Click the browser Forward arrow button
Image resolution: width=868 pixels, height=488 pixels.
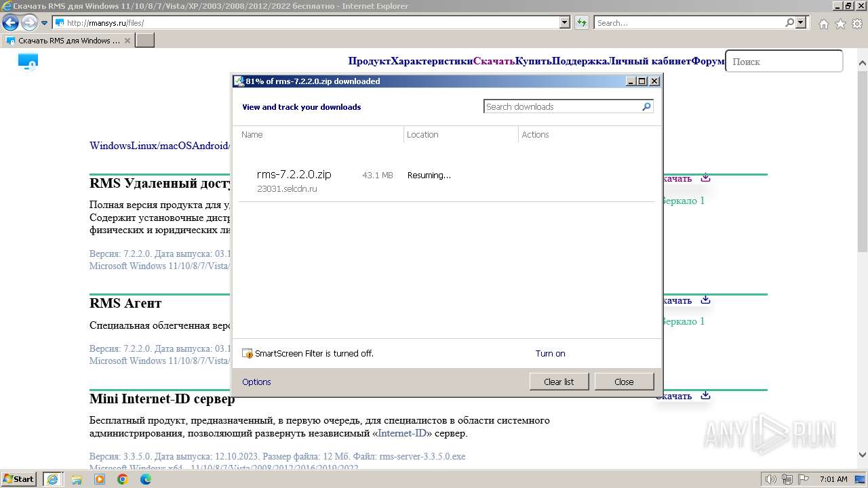(x=29, y=23)
